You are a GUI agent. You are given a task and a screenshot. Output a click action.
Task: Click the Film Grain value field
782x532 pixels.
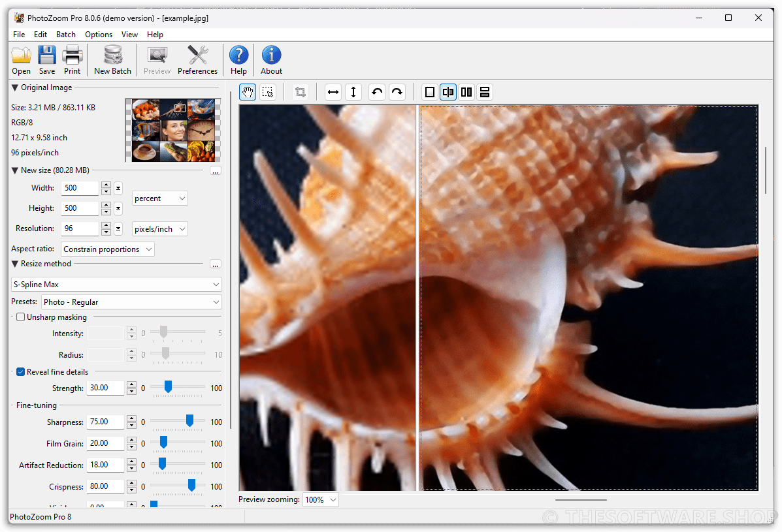pos(105,443)
